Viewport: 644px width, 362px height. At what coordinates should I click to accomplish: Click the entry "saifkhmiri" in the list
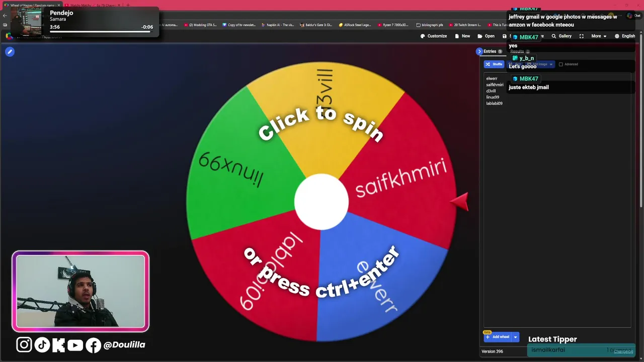pos(495,84)
